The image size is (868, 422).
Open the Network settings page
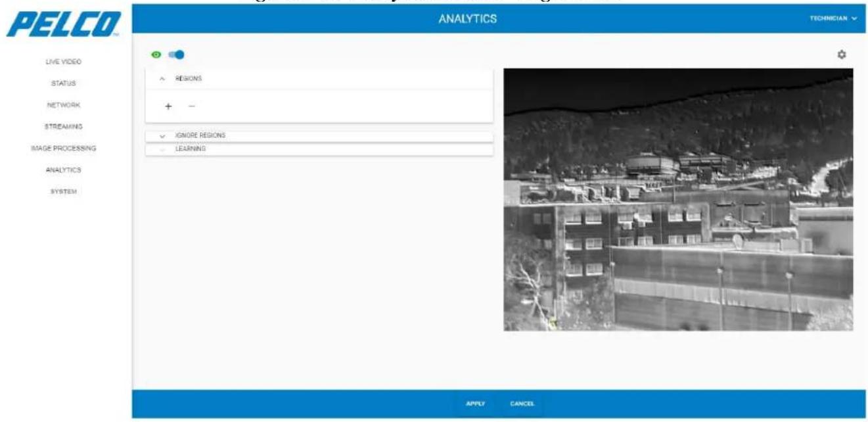click(63, 105)
